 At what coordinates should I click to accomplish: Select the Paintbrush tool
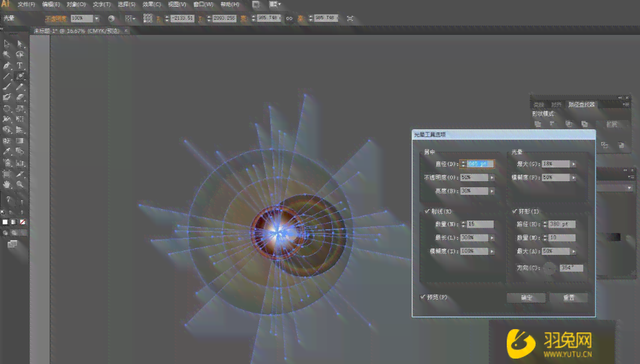[7, 87]
